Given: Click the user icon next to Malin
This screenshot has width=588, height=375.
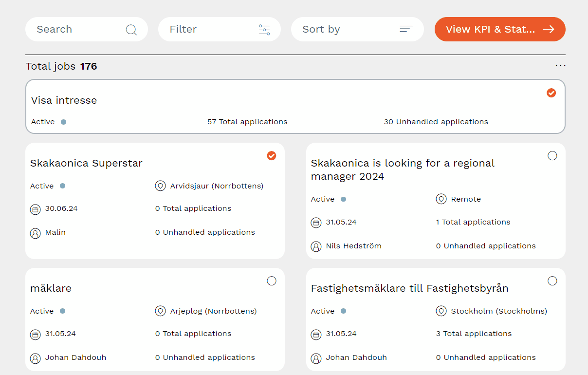Looking at the screenshot, I should tap(35, 233).
